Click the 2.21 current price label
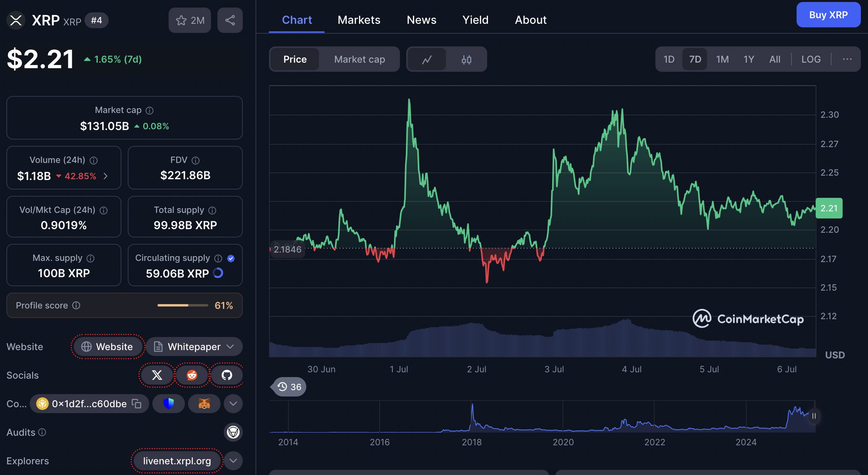The width and height of the screenshot is (868, 475). [829, 208]
